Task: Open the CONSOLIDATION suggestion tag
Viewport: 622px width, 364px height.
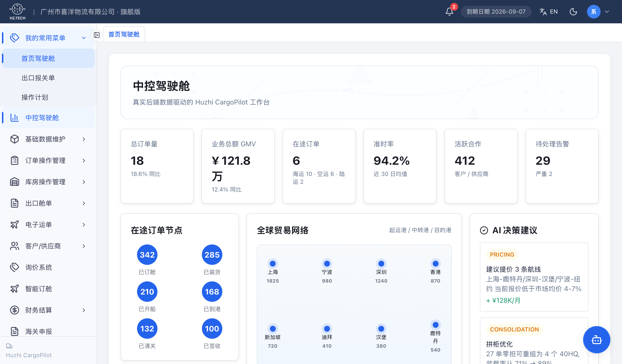Action: pyautogui.click(x=514, y=329)
